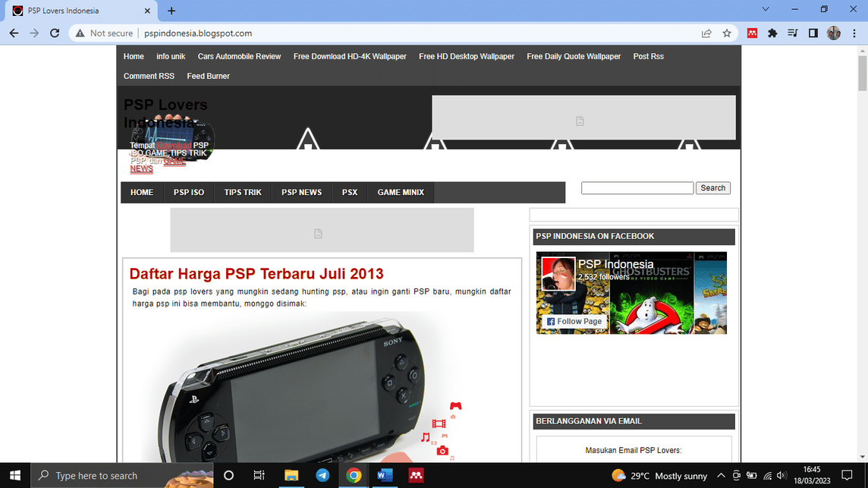The height and width of the screenshot is (488, 868).
Task: Click the PSP Indonesia Facebook profile picture
Action: click(558, 274)
